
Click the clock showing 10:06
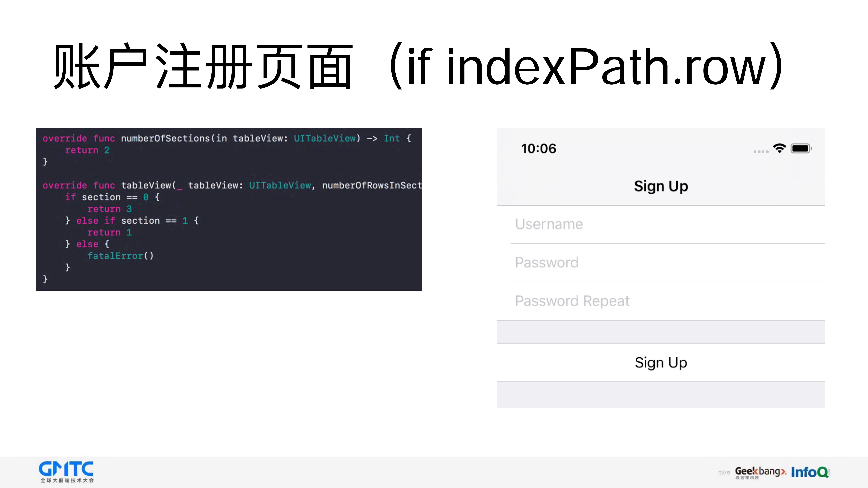click(x=539, y=148)
